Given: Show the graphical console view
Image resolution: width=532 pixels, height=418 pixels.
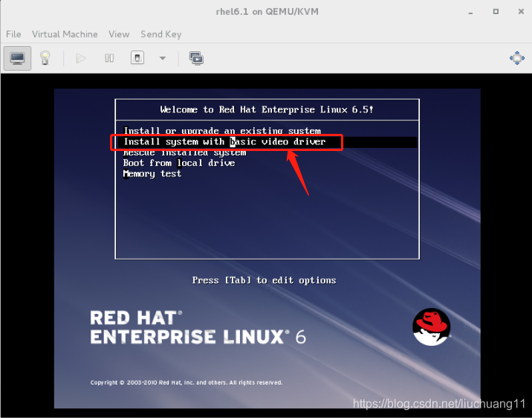Looking at the screenshot, I should [x=17, y=59].
